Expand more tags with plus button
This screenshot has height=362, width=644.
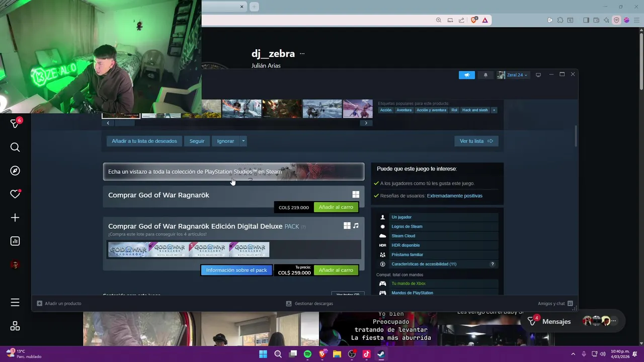[x=494, y=110]
